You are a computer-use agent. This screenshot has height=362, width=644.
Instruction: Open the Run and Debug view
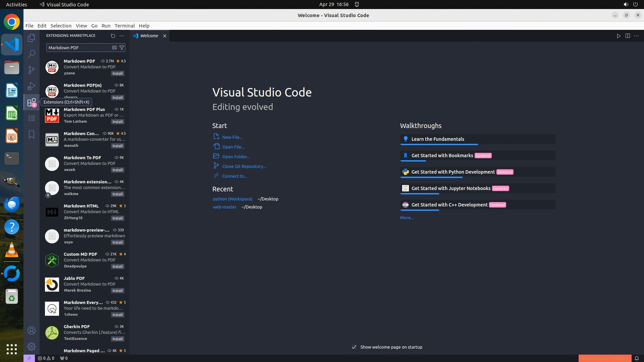[x=32, y=86]
